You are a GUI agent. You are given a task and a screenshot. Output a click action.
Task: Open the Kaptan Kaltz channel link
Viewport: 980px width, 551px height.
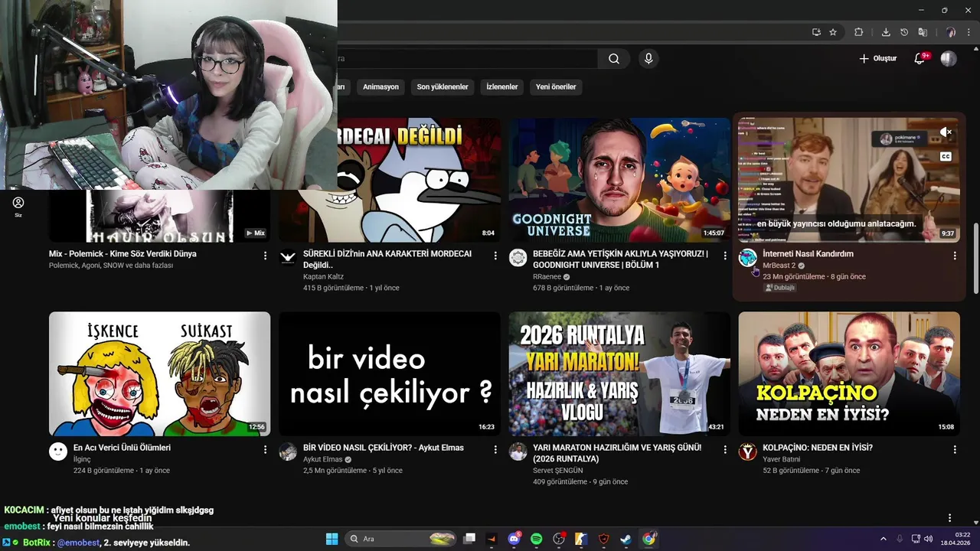[323, 277]
